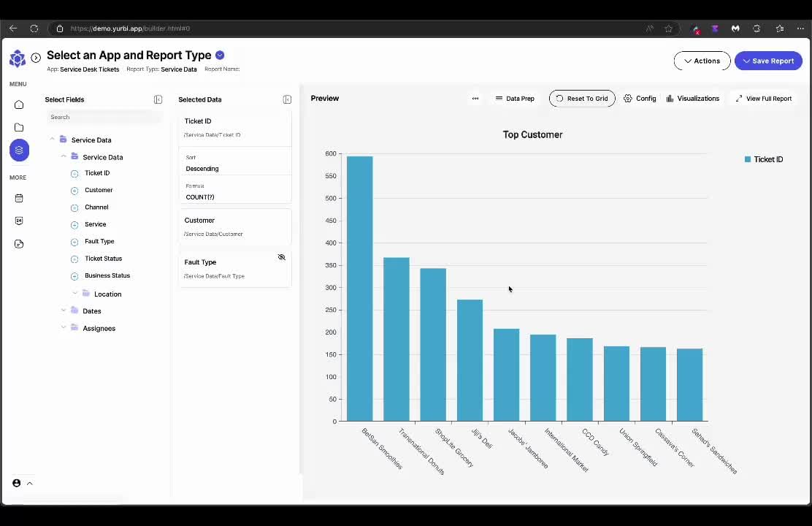Open the home icon in sidebar menu
Screen dimensions: 812x526
pos(19,105)
